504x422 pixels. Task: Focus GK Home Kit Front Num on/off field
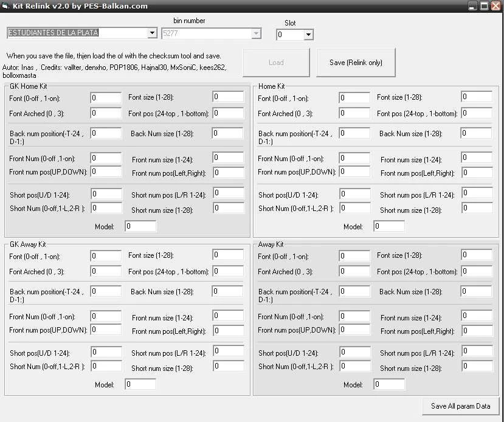tap(106, 158)
